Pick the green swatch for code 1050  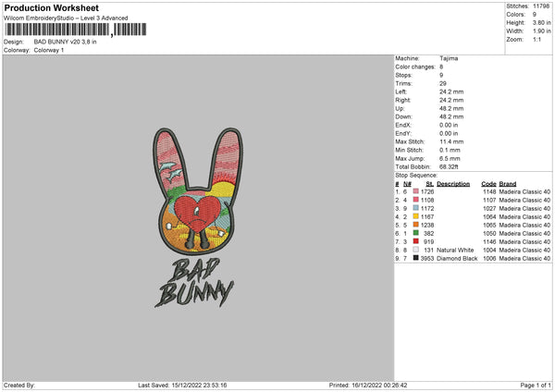(x=416, y=233)
